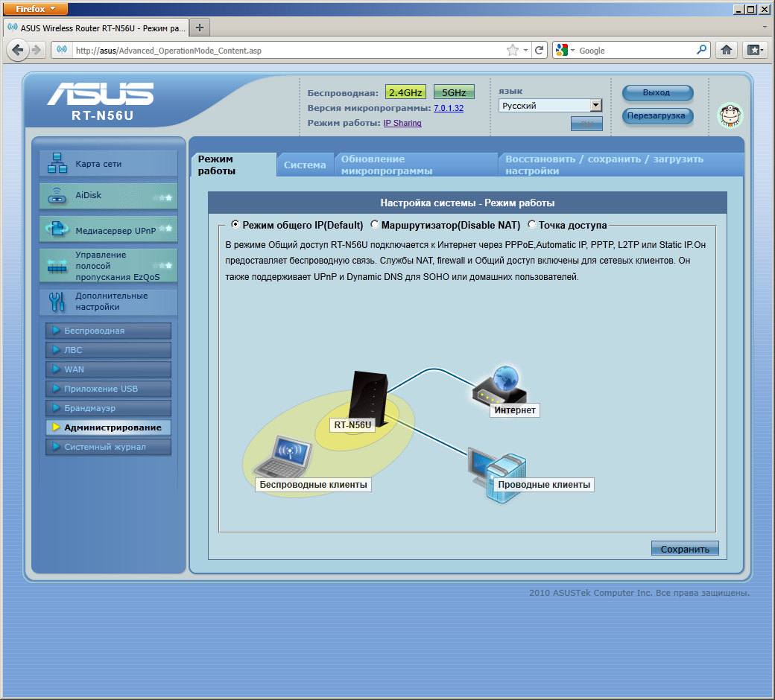Expand the Брандмауэр section
775x700 pixels.
[x=108, y=408]
